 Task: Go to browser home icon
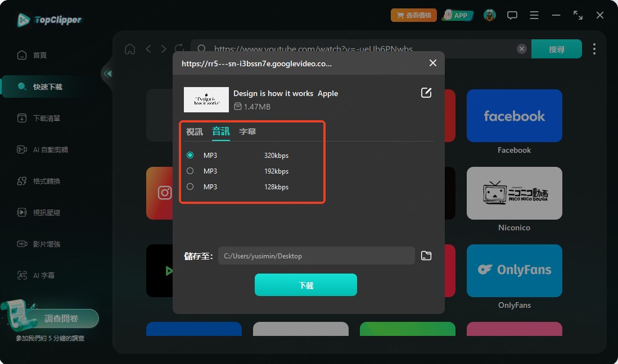(130, 49)
